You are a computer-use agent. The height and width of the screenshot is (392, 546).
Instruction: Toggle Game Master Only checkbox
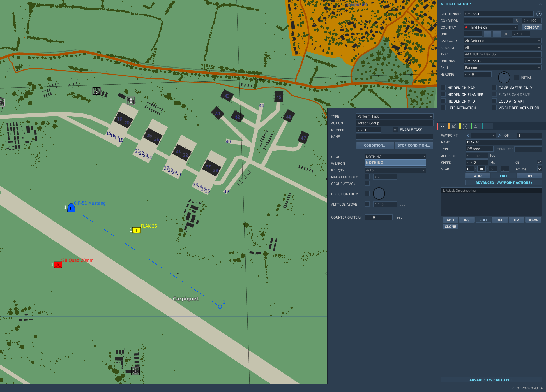coord(494,88)
